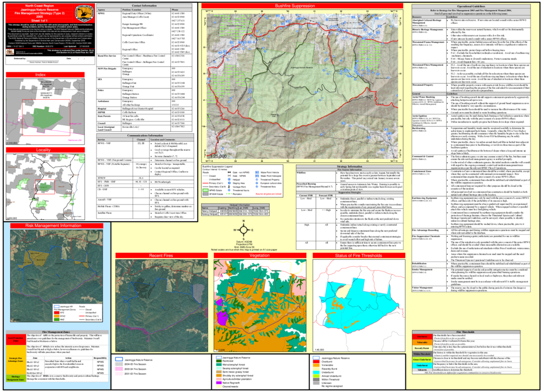Click the Communications Information table heading

[x=145, y=136]
